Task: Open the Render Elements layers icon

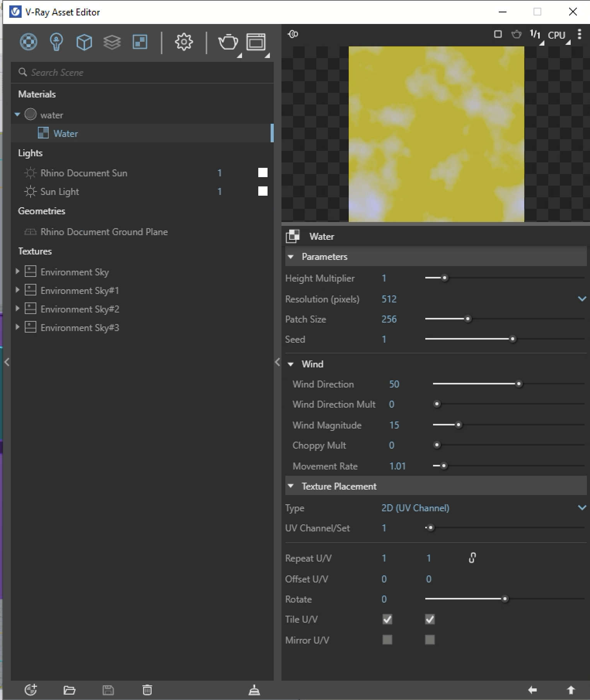Action: pyautogui.click(x=112, y=42)
